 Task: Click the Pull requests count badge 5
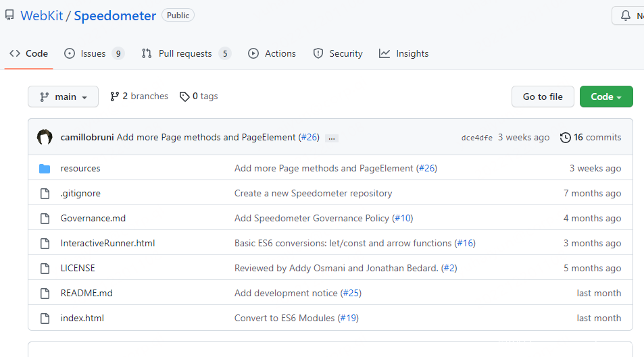[225, 54]
